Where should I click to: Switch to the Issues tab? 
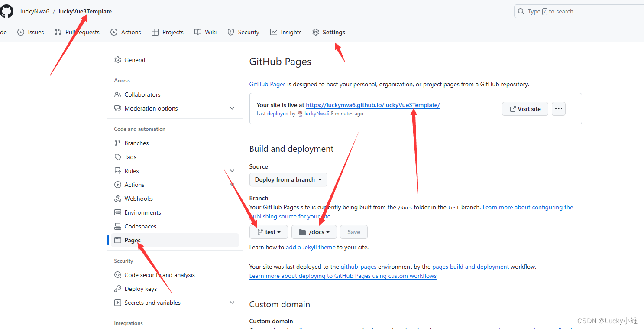click(31, 32)
